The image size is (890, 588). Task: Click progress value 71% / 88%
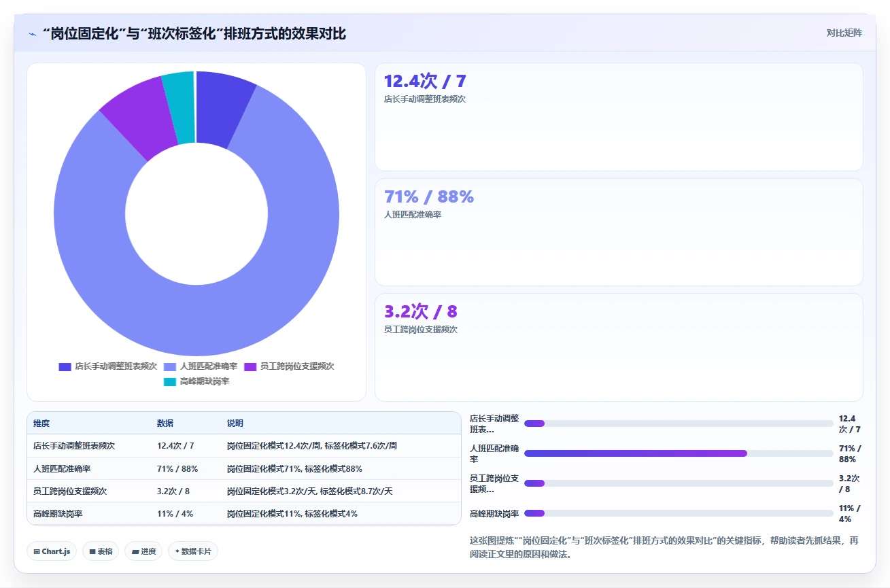click(x=850, y=453)
